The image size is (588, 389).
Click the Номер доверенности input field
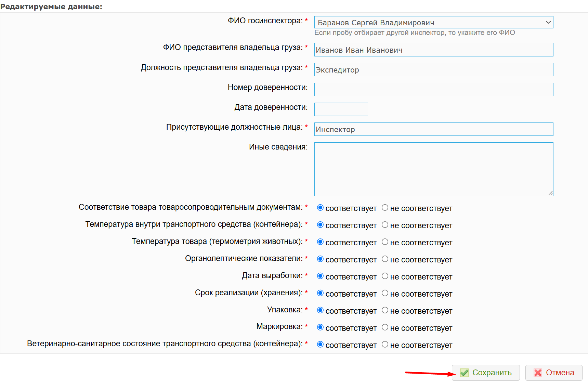point(433,90)
